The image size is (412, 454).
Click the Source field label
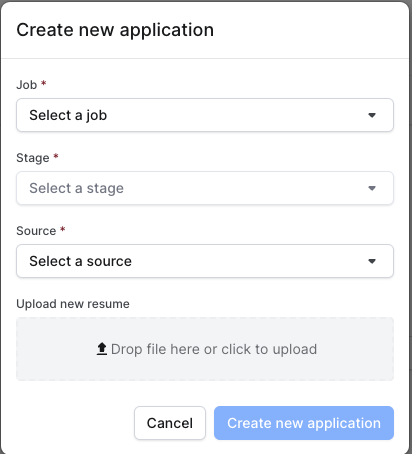36,231
